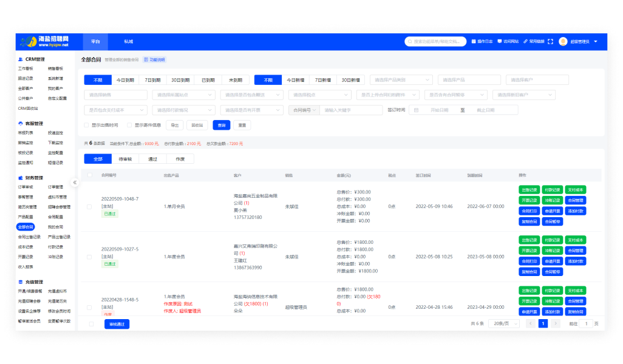
Task: Click the 超级管理员 user avatar
Action: pyautogui.click(x=563, y=41)
